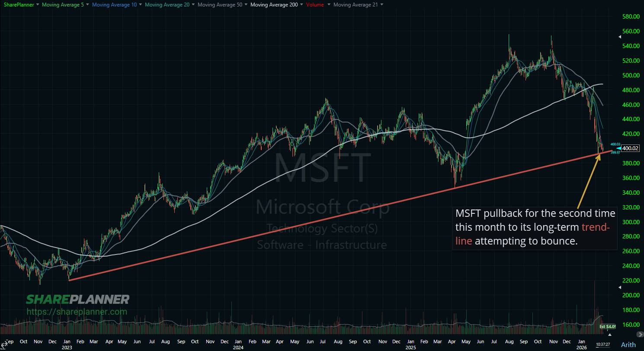Viewport: 644px width, 351px height.
Task: Open the SharePlanner dropdown menu
Action: 18,5
